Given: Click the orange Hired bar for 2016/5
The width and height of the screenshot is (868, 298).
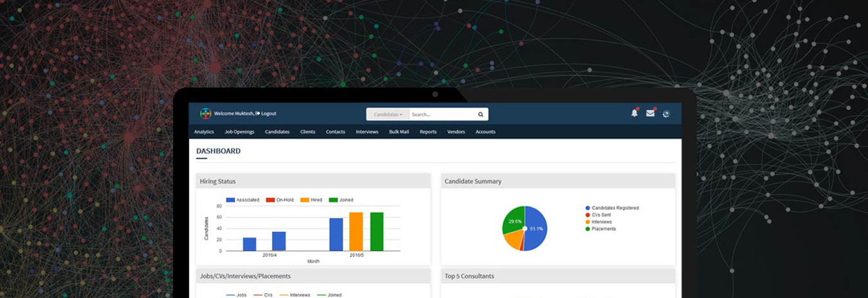Looking at the screenshot, I should pyautogui.click(x=356, y=232).
